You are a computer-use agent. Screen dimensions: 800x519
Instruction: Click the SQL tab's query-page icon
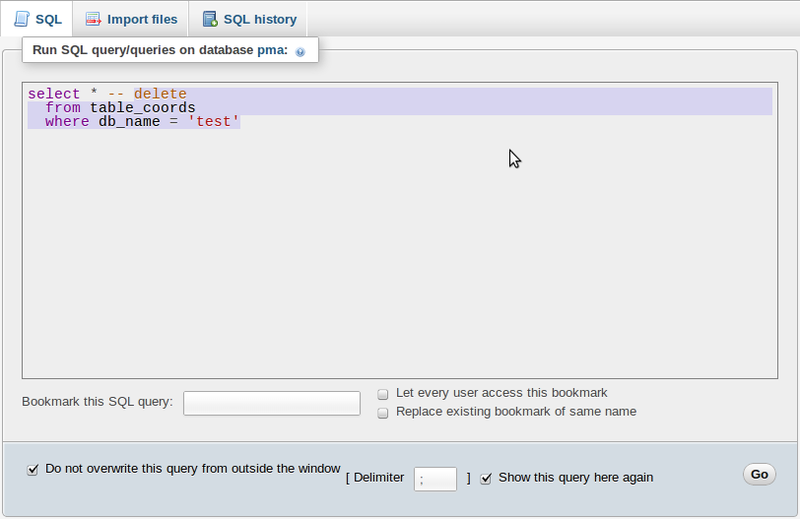22,19
